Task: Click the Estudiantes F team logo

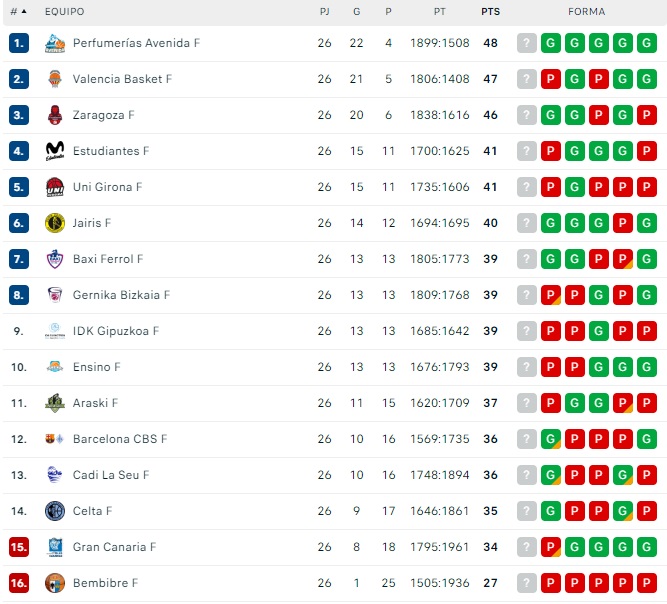Action: [x=55, y=151]
